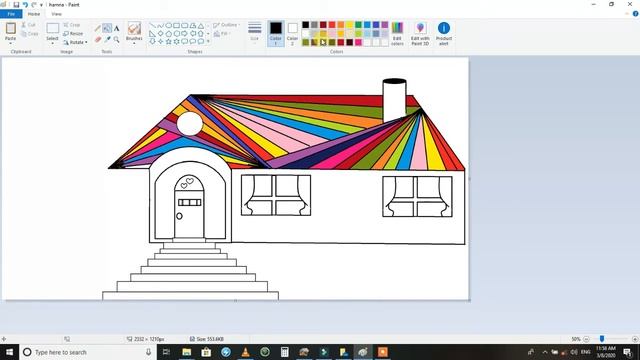
Task: Choose the Down arrow shape
Action: pos(152,41)
